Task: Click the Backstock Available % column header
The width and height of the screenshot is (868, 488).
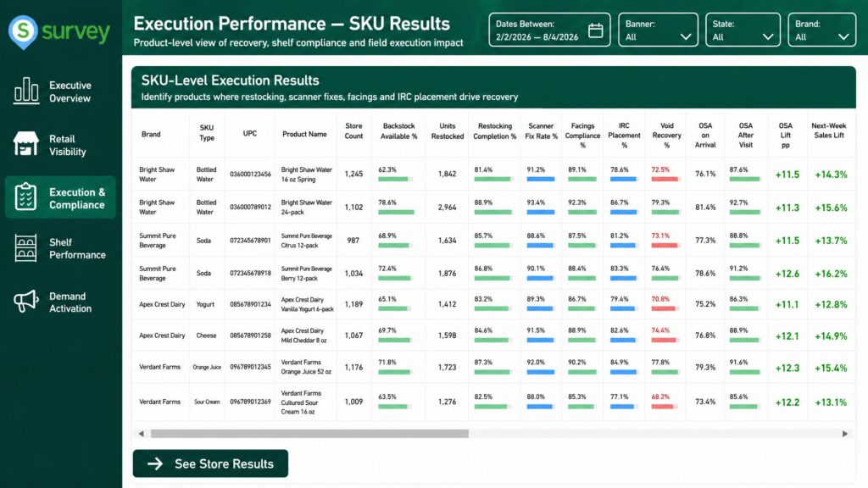Action: click(398, 131)
